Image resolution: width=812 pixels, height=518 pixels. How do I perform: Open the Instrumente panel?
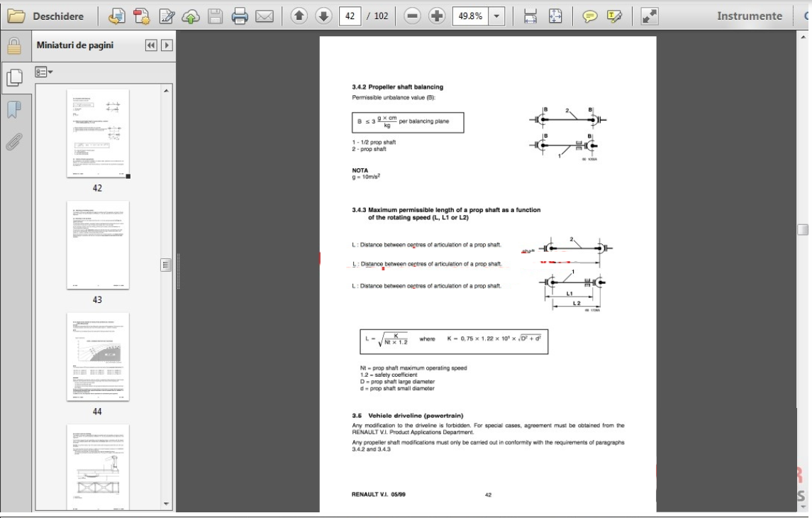click(x=750, y=16)
